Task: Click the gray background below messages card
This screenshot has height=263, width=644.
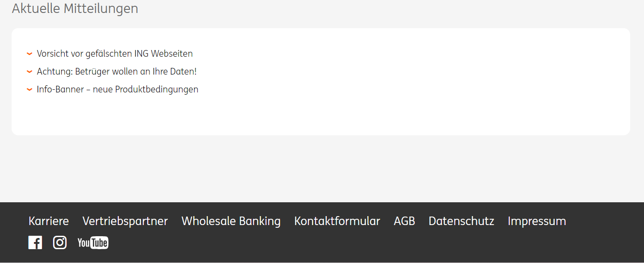Action: [321, 169]
